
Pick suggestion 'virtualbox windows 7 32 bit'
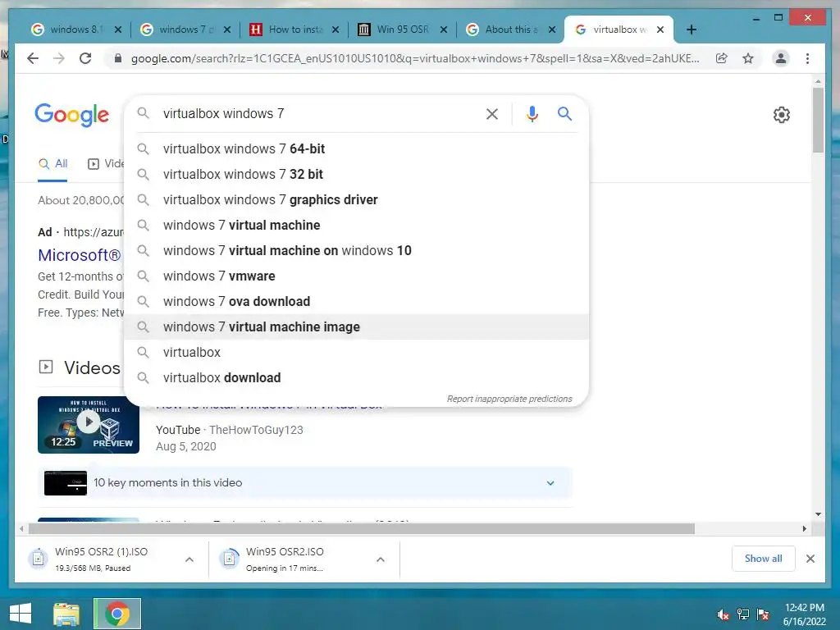coord(356,174)
